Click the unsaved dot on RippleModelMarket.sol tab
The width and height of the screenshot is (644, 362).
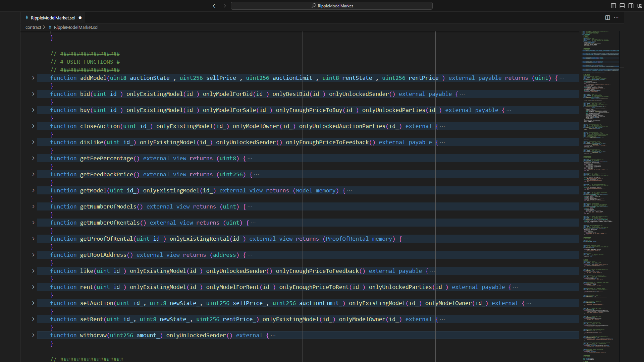coord(80,18)
